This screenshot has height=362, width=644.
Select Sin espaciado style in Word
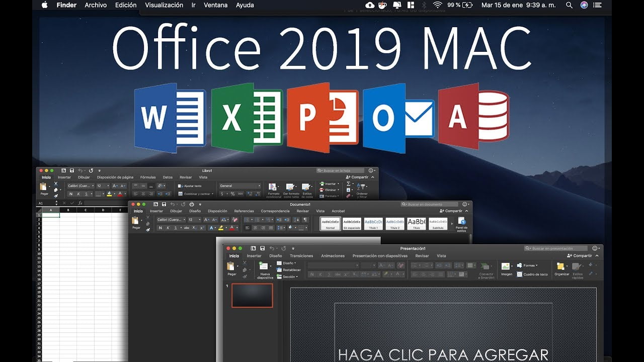pos(352,224)
